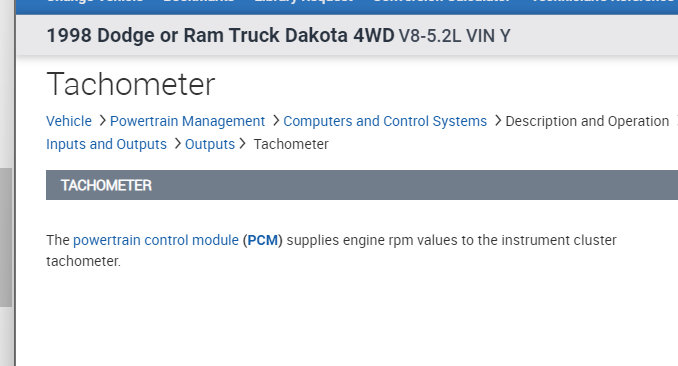Select Description and Operation breadcrumb text
The height and width of the screenshot is (366, 678).
coord(587,121)
